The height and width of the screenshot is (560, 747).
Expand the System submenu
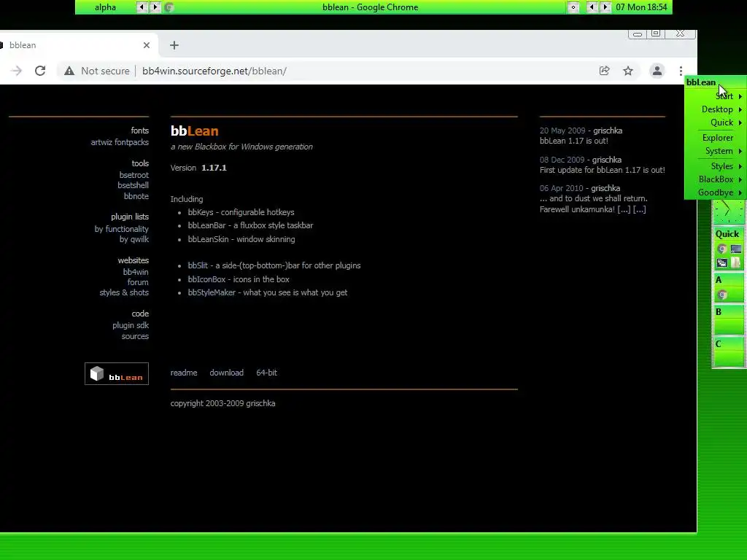click(x=715, y=151)
